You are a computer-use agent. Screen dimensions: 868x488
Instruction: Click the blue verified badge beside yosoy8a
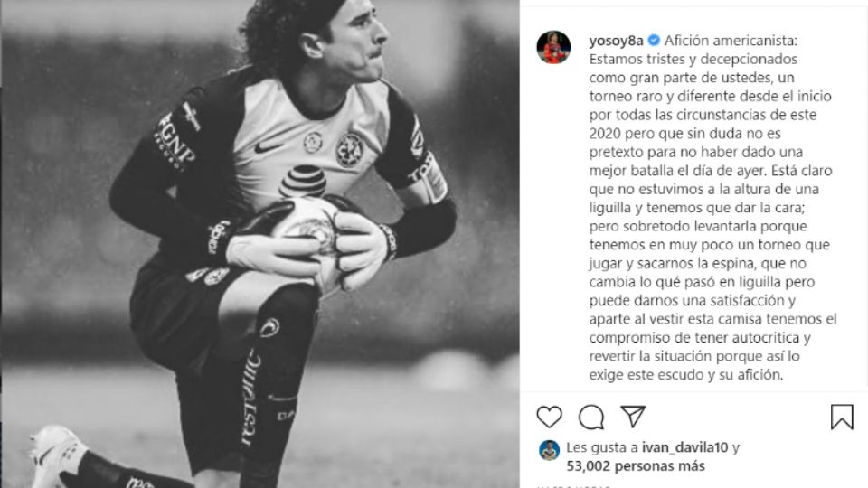(654, 41)
